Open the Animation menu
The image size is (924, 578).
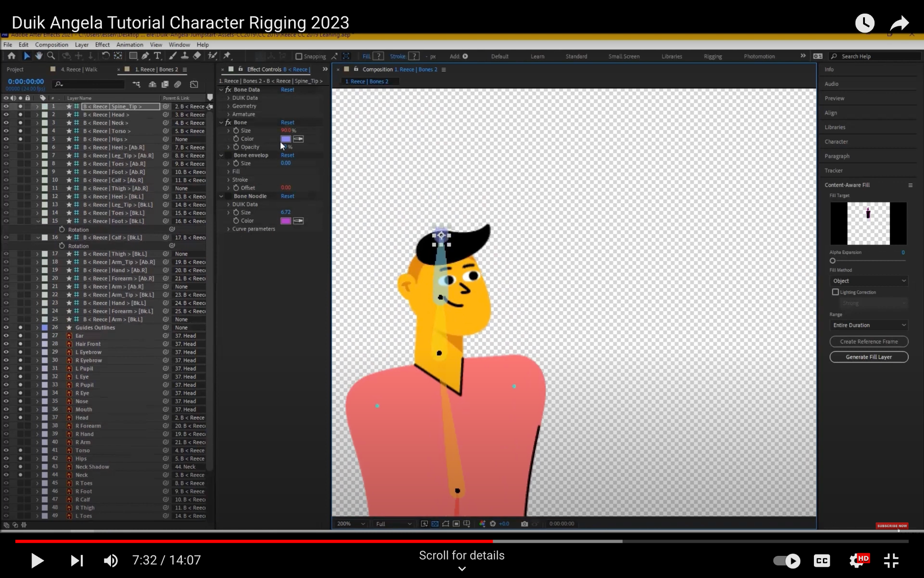[129, 45]
